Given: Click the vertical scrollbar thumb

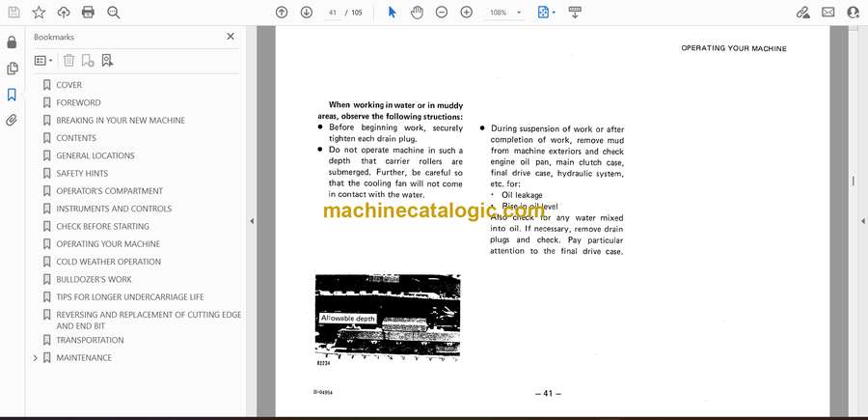Looking at the screenshot, I should [854, 182].
